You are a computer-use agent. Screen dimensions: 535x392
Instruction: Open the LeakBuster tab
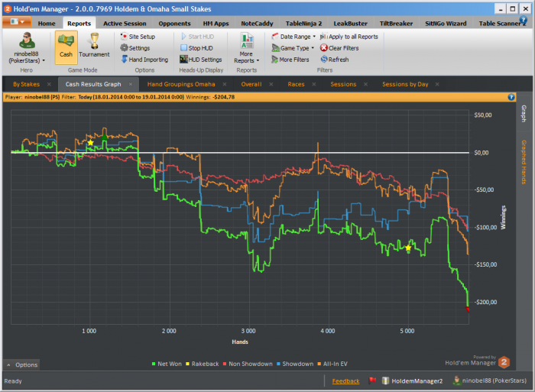[x=350, y=24]
